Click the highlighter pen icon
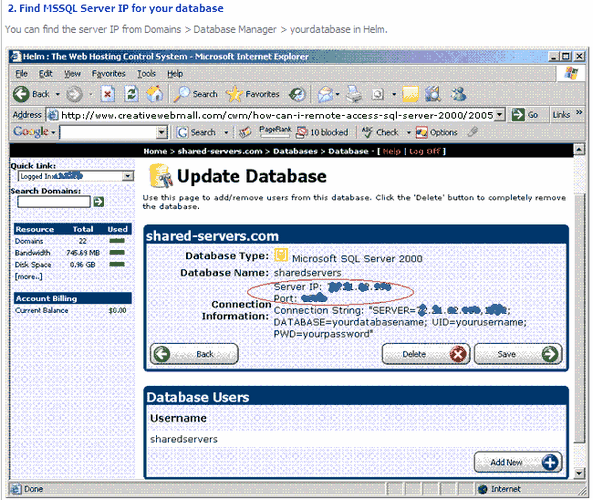Image resolution: width=593 pixels, height=500 pixels. coord(472,132)
